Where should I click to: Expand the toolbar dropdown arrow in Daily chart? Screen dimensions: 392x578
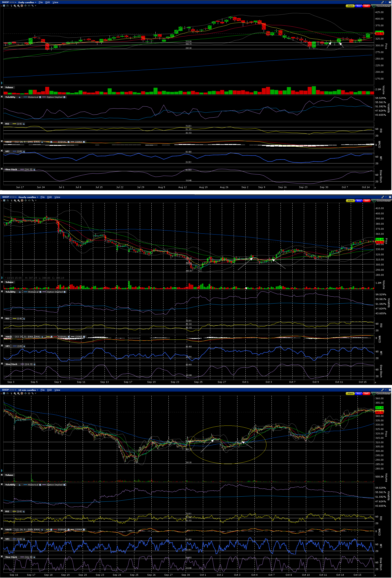(36, 6)
